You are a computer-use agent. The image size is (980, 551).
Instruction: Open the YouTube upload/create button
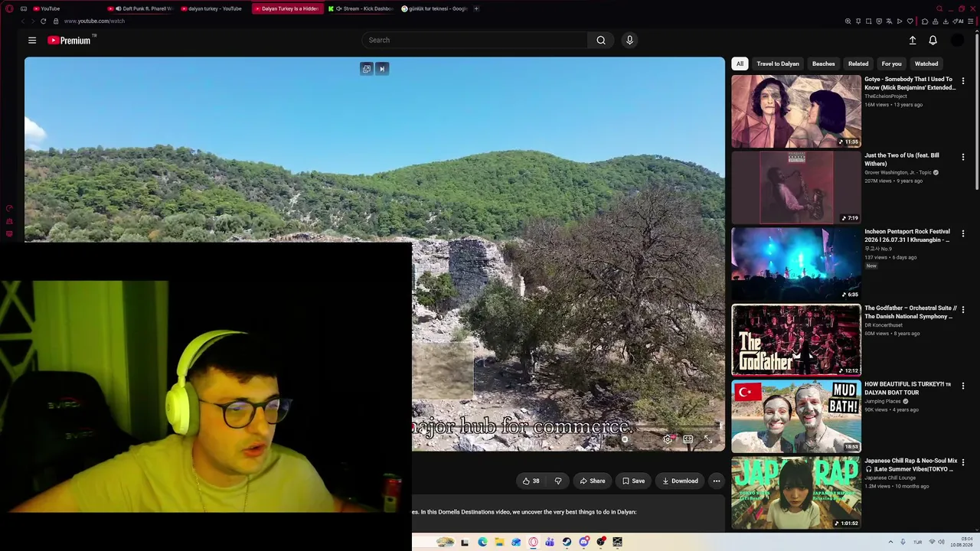pyautogui.click(x=913, y=41)
